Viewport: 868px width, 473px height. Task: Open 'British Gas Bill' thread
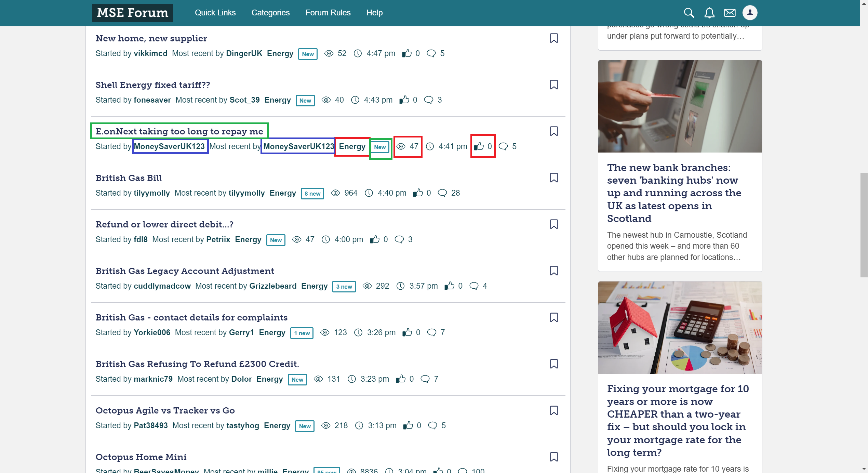click(x=129, y=178)
